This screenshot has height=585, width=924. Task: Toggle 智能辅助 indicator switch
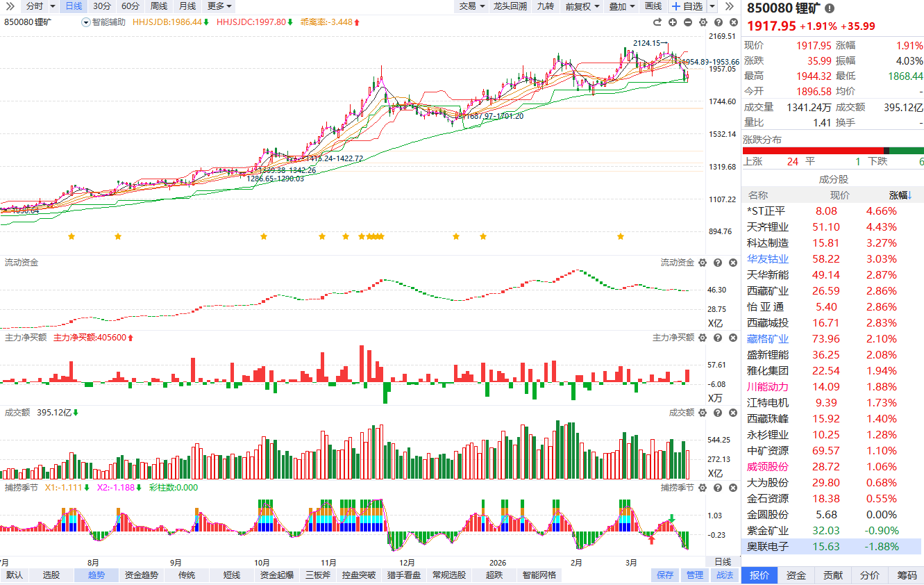point(86,22)
